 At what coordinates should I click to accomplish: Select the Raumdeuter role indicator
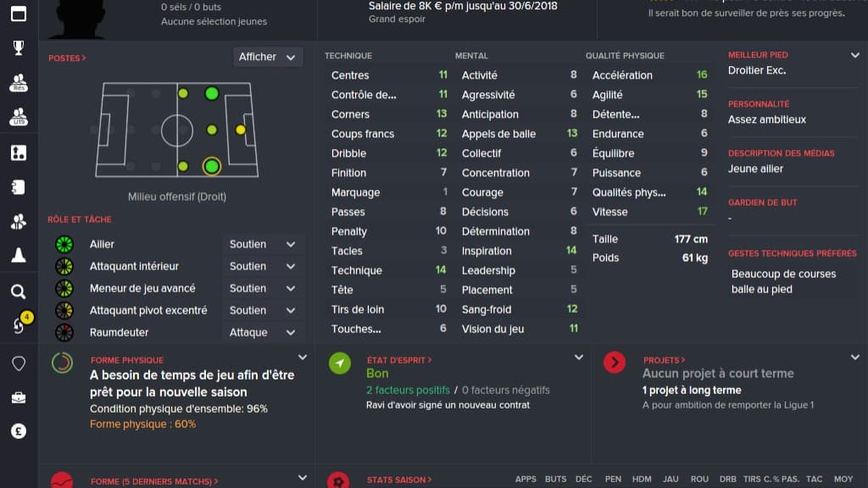pyautogui.click(x=64, y=332)
